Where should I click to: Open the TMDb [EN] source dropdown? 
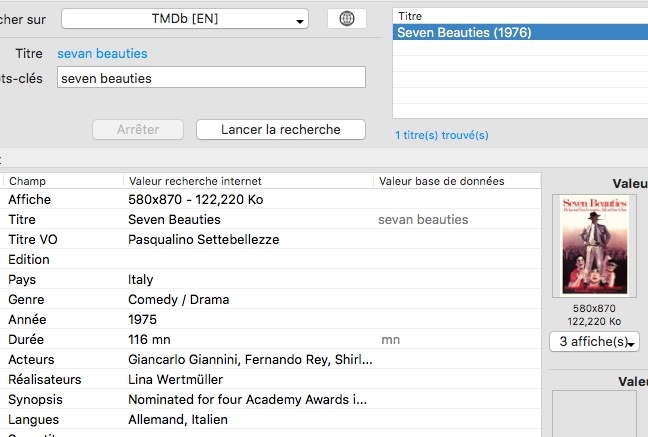pos(185,19)
